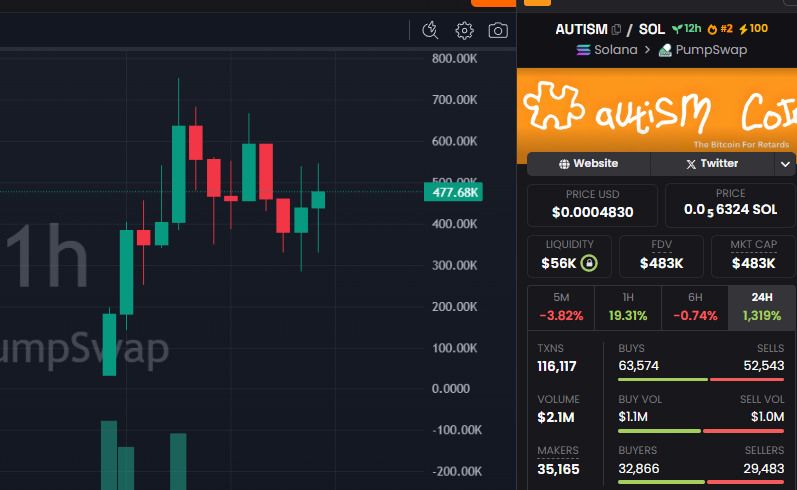Click the lightning 100 boost badge
The image size is (797, 490).
[753, 29]
